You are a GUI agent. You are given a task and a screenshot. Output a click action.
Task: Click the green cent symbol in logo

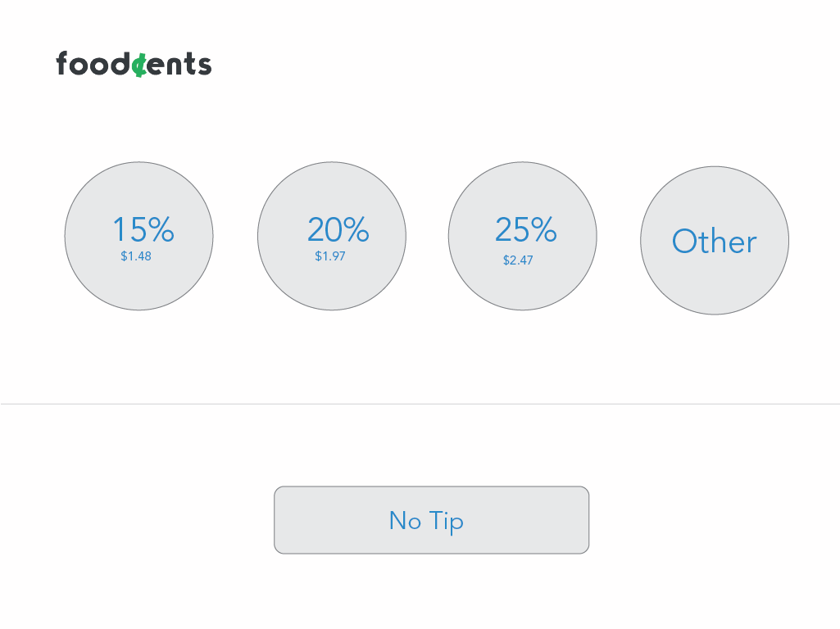[140, 66]
